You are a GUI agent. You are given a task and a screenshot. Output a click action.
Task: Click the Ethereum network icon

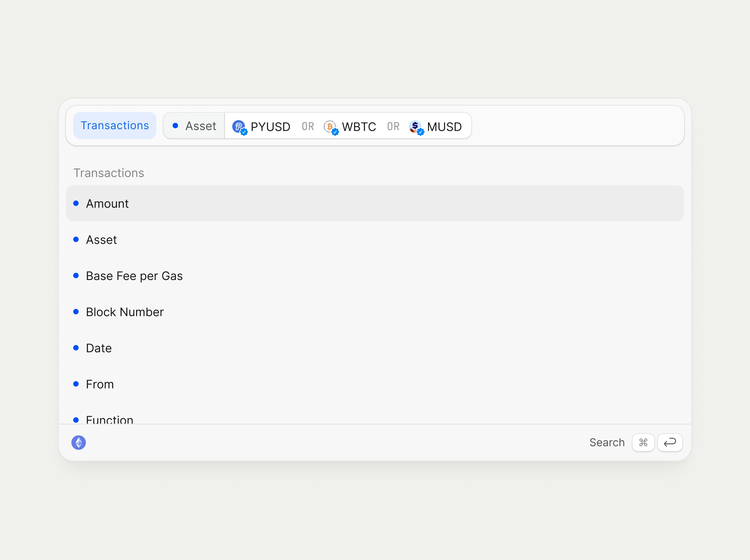click(79, 442)
